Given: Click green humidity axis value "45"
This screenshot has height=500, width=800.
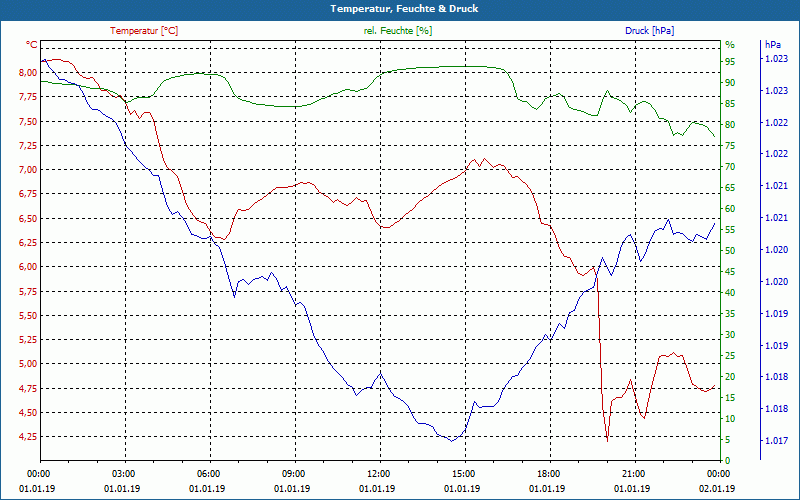Looking at the screenshot, I should click(730, 272).
